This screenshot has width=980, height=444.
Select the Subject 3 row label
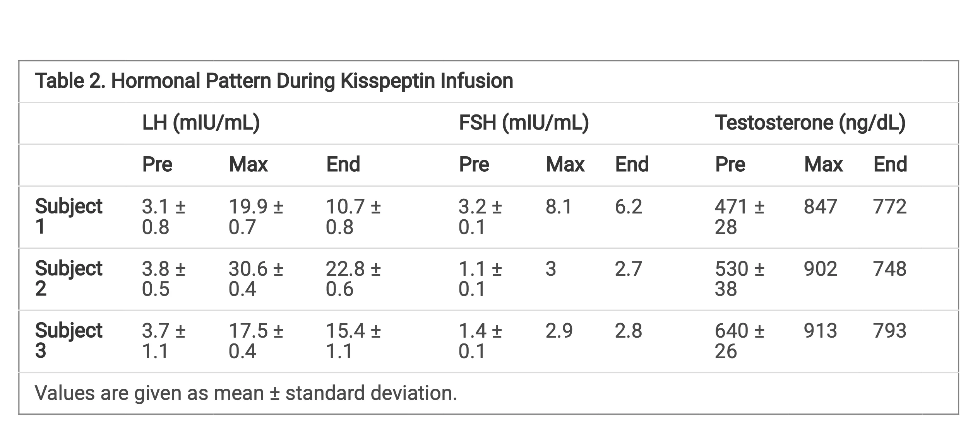[69, 341]
